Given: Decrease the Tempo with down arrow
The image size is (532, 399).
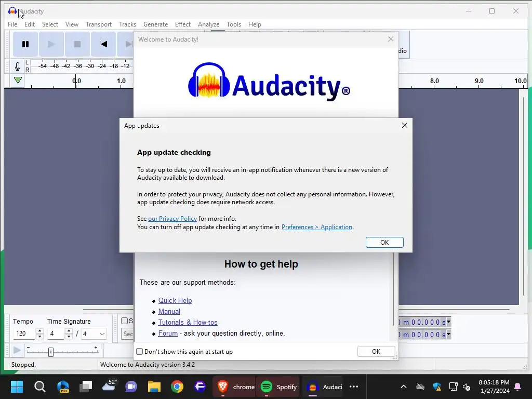Looking at the screenshot, I should point(39,337).
